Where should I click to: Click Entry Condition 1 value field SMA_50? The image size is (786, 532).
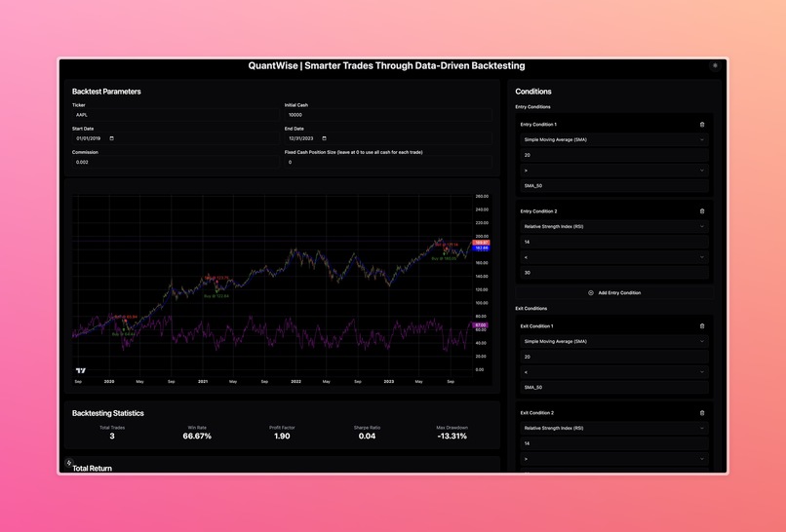click(x=614, y=186)
